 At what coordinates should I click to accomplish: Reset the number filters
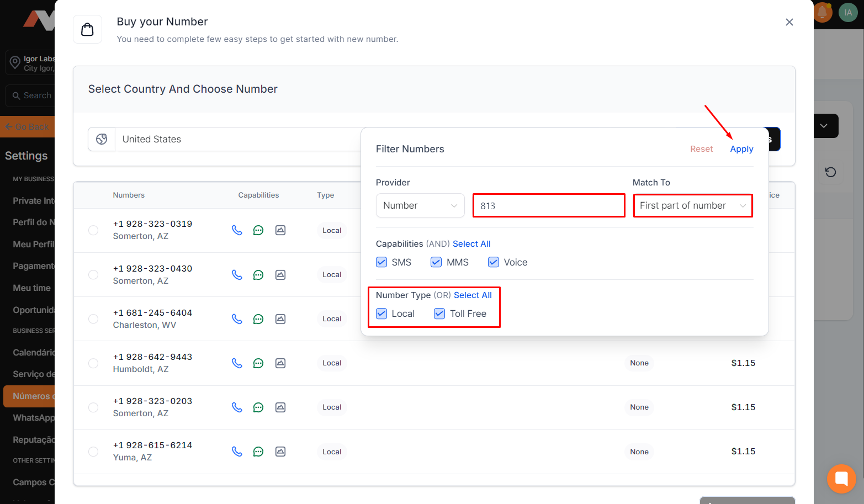[x=701, y=149]
